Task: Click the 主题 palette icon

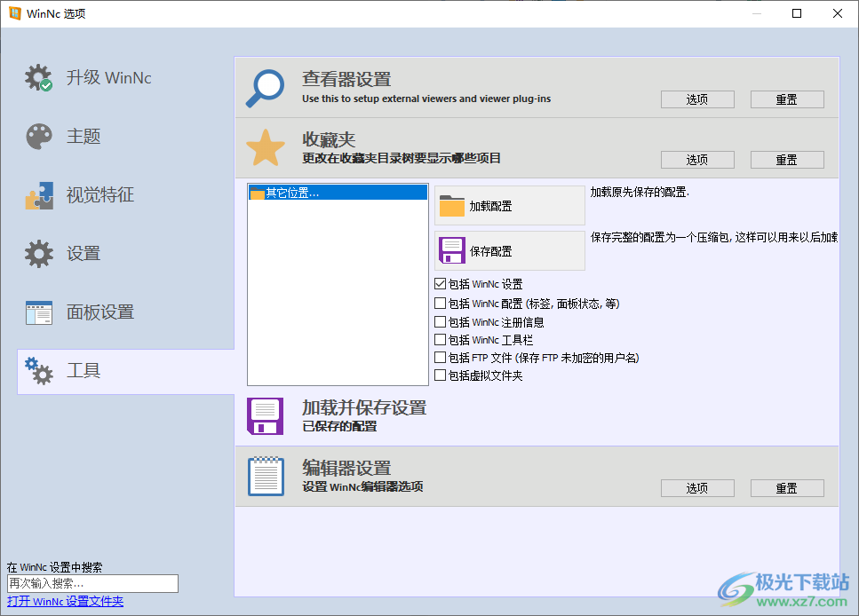Action: click(x=39, y=137)
